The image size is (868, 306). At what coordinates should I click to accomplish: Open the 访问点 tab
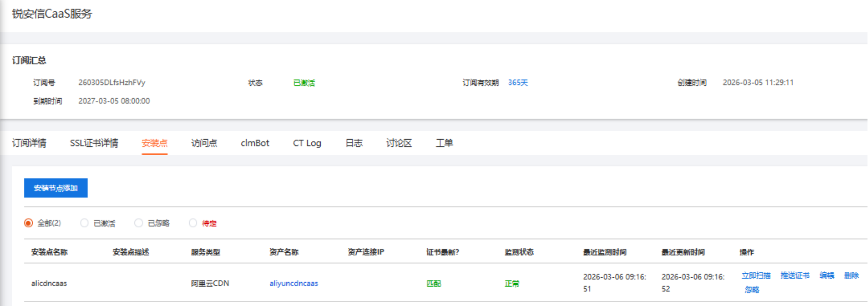[x=204, y=143]
